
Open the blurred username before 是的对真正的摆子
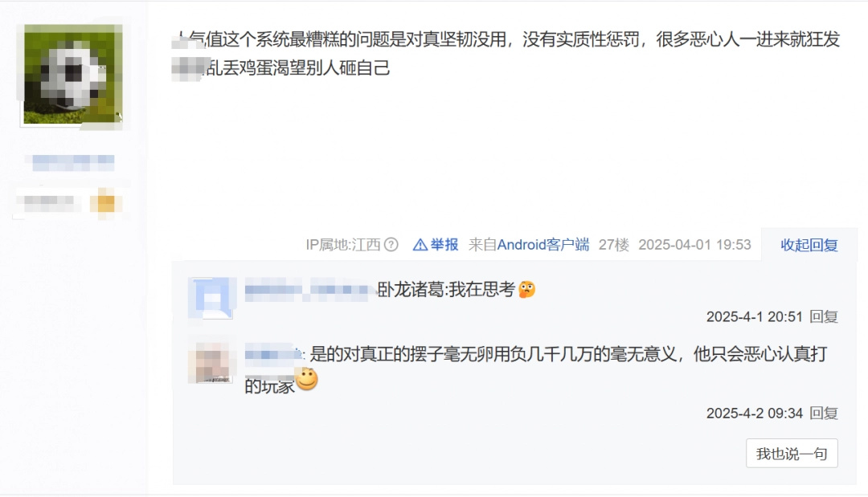pyautogui.click(x=273, y=354)
